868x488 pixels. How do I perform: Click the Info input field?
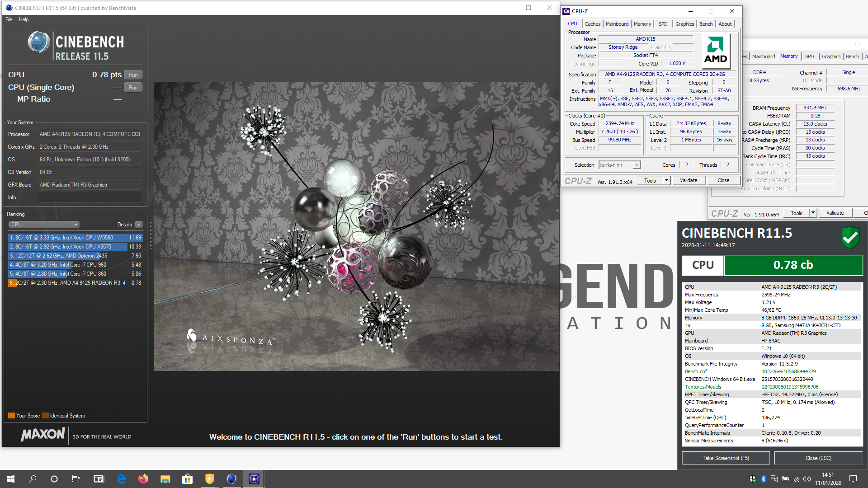point(90,197)
